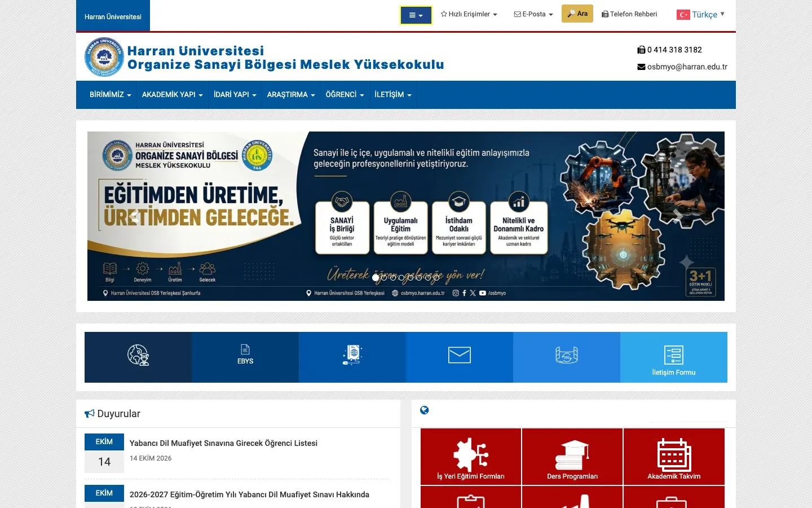Click the round university logo emblem
This screenshot has width=812, height=508.
[x=104, y=56]
